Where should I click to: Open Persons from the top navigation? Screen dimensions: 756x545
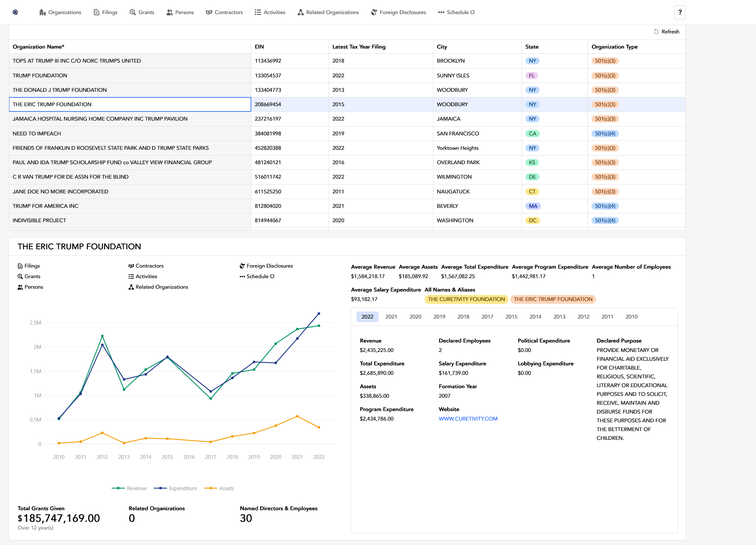(x=180, y=12)
